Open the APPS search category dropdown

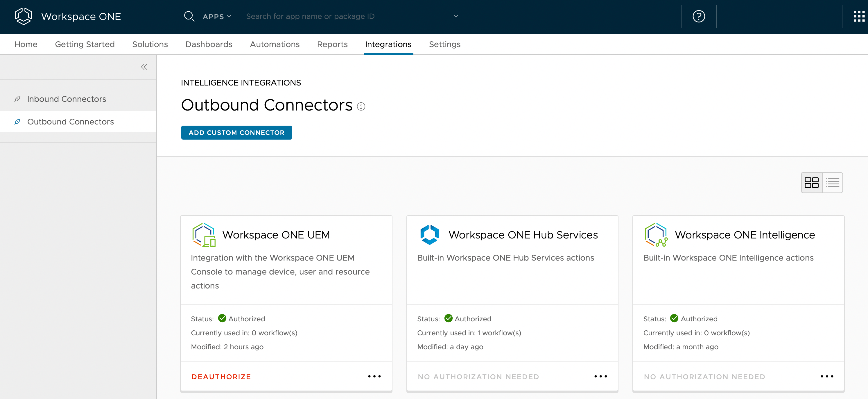coord(217,17)
